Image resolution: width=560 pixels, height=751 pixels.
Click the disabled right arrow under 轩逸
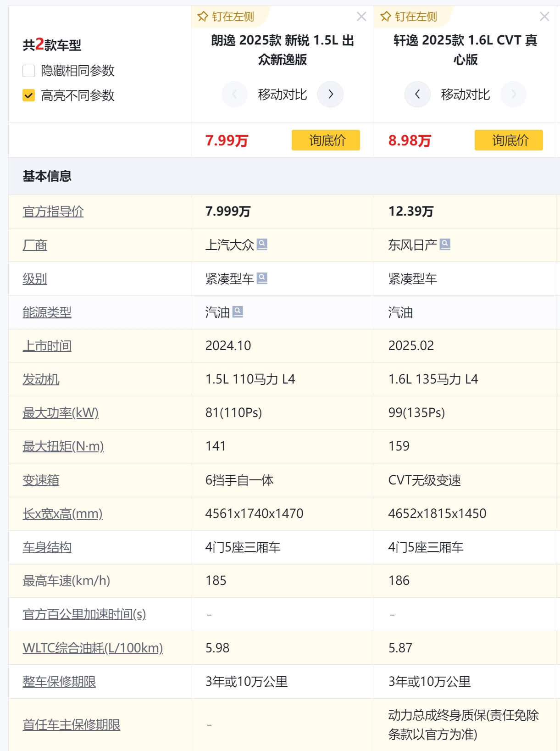(x=513, y=95)
